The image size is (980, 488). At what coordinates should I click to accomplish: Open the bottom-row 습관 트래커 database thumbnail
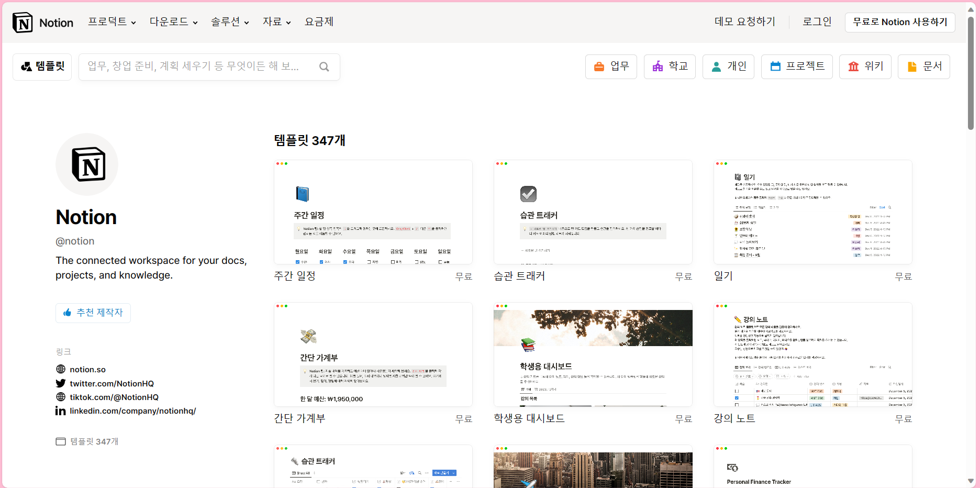[373, 466]
